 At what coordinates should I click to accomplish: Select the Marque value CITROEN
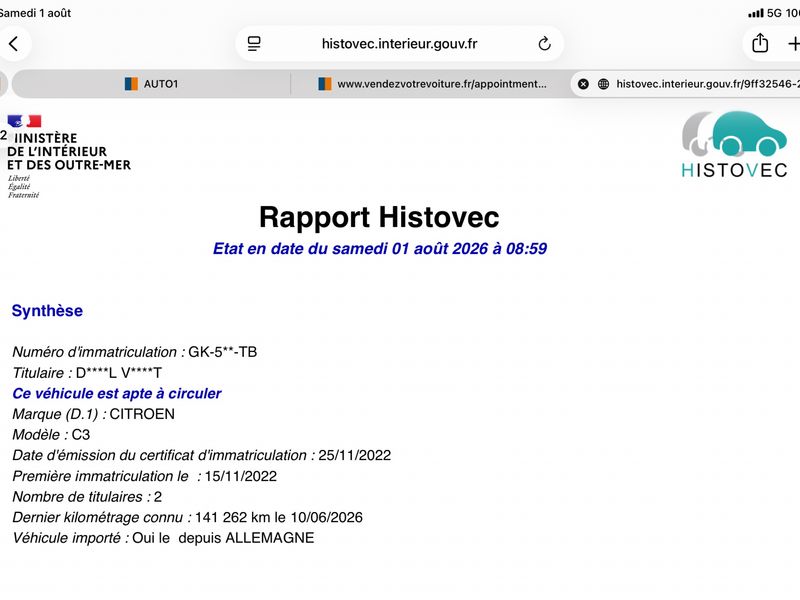[x=142, y=414]
